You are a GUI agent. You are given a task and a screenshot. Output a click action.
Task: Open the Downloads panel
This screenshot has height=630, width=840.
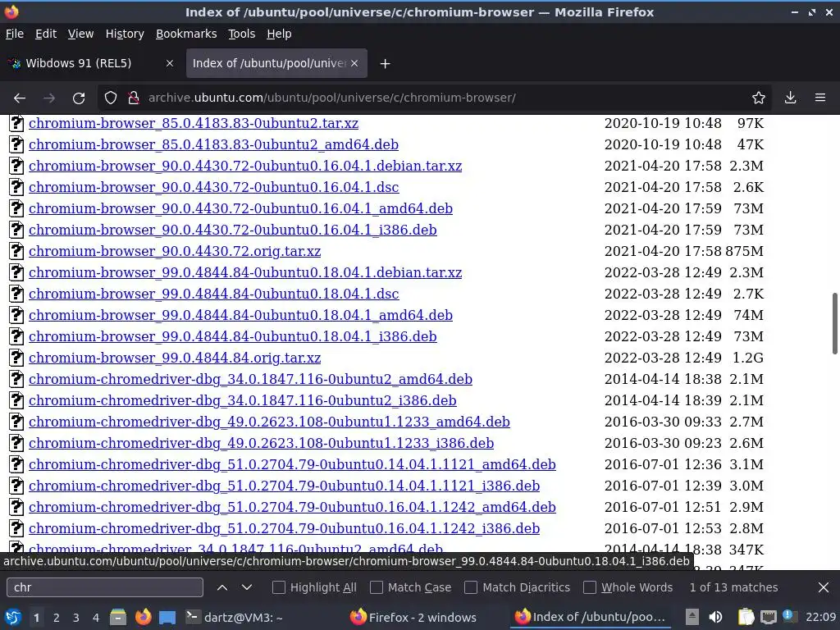[790, 98]
